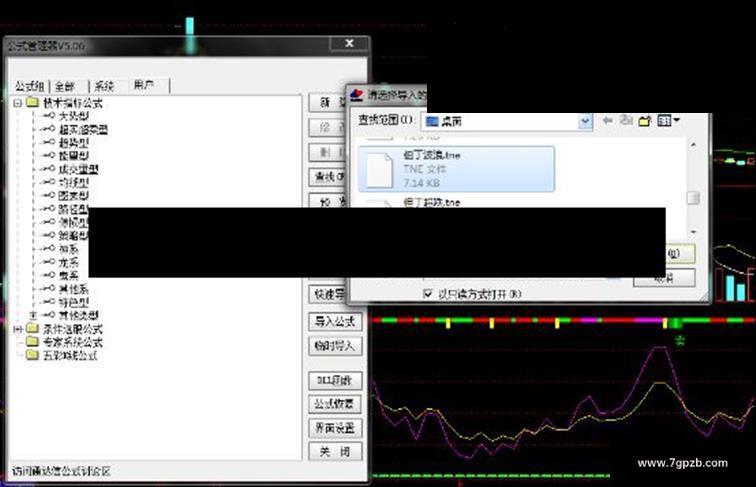Click the key icon beside 龙系
This screenshot has width=756, height=487.
click(48, 262)
